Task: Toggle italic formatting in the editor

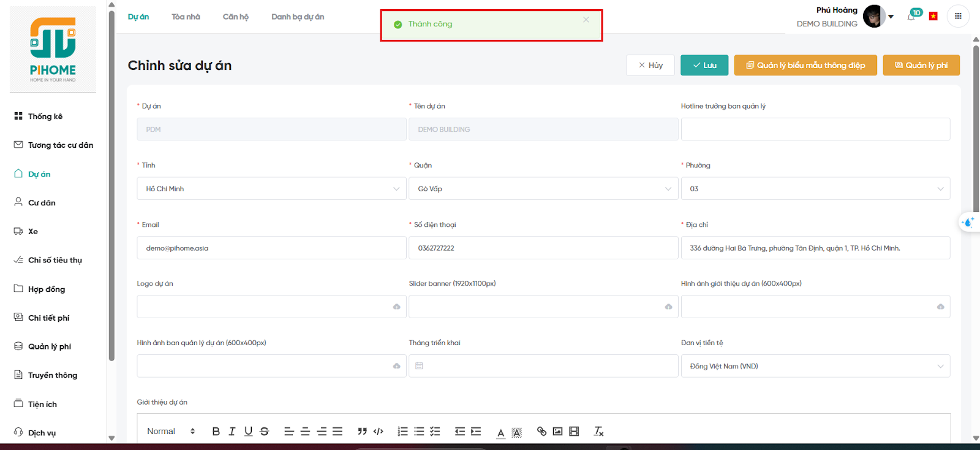Action: click(x=232, y=432)
